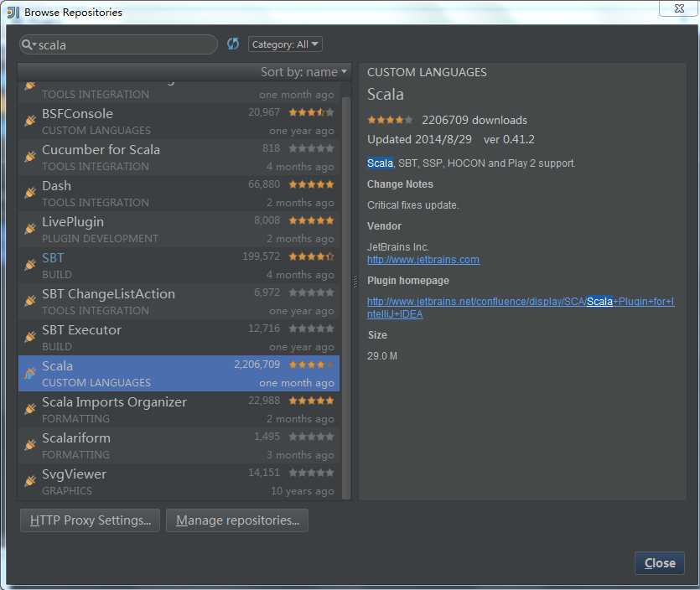Click the star rating in the Scala details panel
700x590 pixels.
coord(390,120)
